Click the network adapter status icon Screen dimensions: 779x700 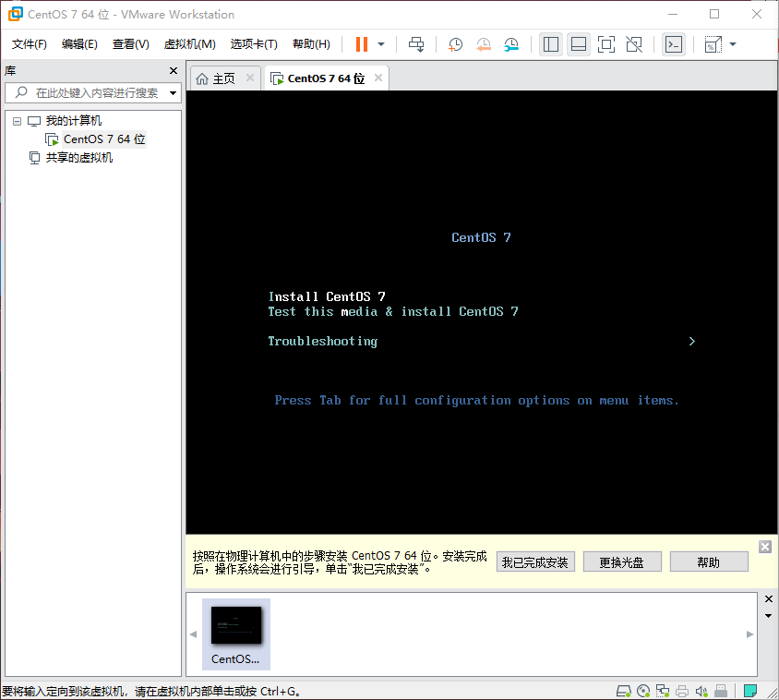[663, 691]
